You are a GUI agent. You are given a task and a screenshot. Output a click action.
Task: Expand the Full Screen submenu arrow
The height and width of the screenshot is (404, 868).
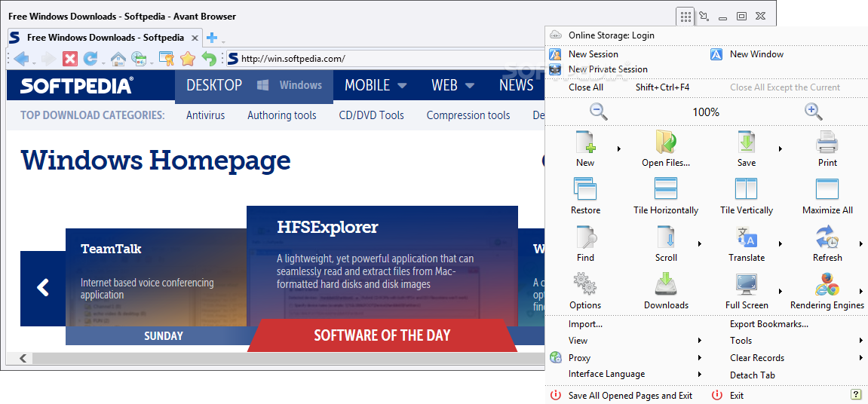pos(781,291)
